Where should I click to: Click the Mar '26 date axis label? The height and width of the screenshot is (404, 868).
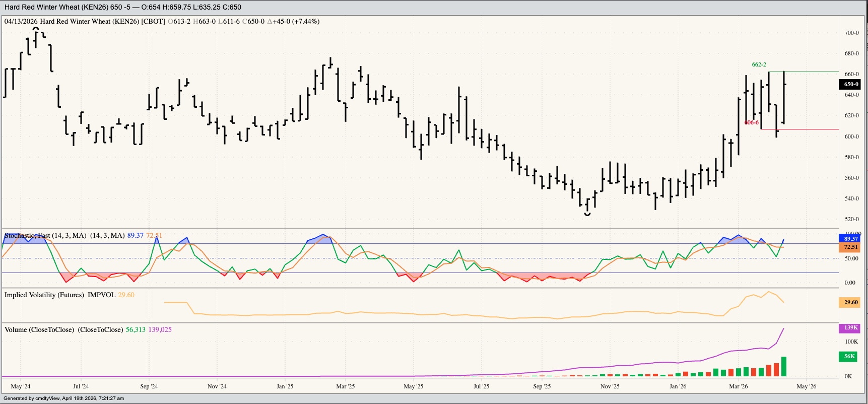(738, 386)
